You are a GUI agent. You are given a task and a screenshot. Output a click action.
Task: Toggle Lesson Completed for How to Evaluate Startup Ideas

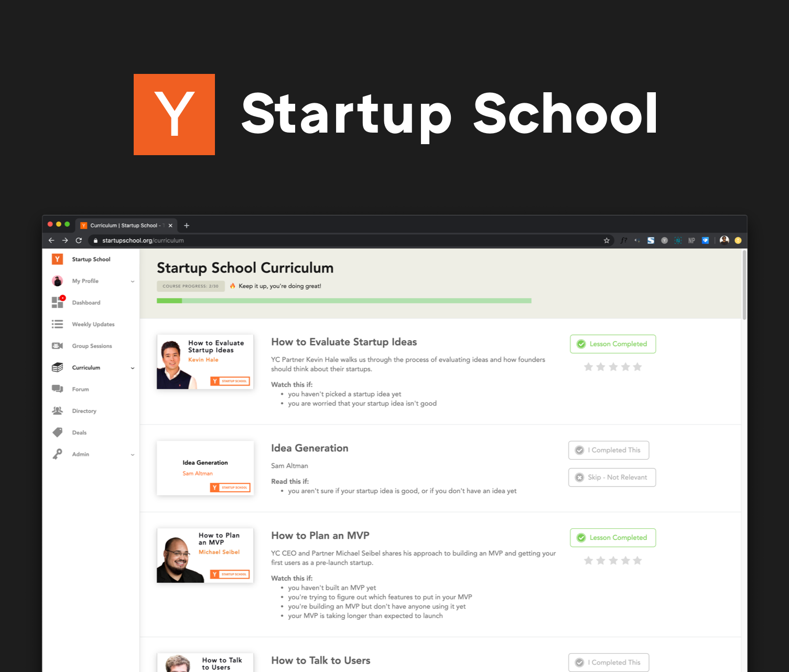pos(612,344)
